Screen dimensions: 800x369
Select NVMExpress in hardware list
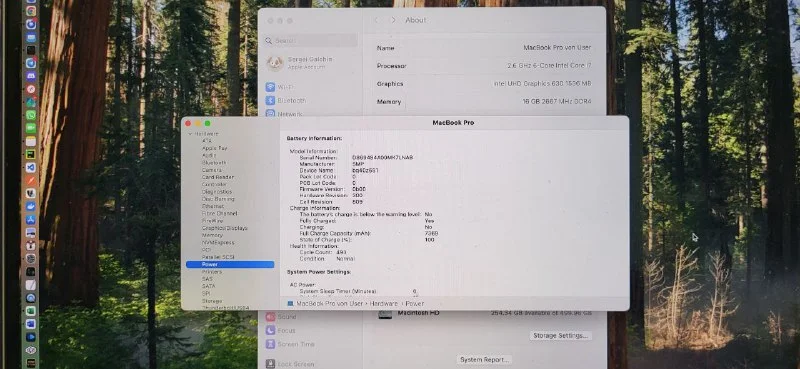click(x=218, y=242)
